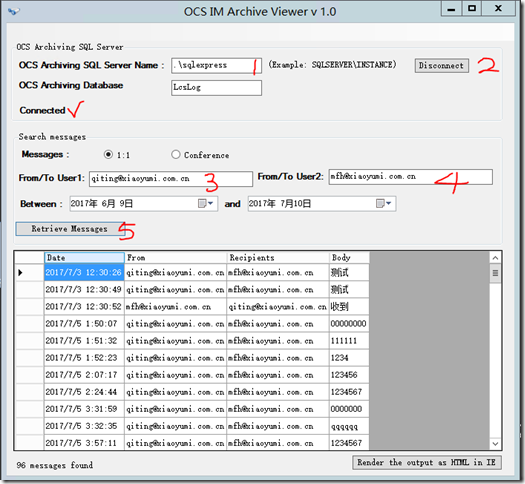525x484 pixels.
Task: Select the 2017/7/5 3:31:59 date cell
Action: click(84, 409)
